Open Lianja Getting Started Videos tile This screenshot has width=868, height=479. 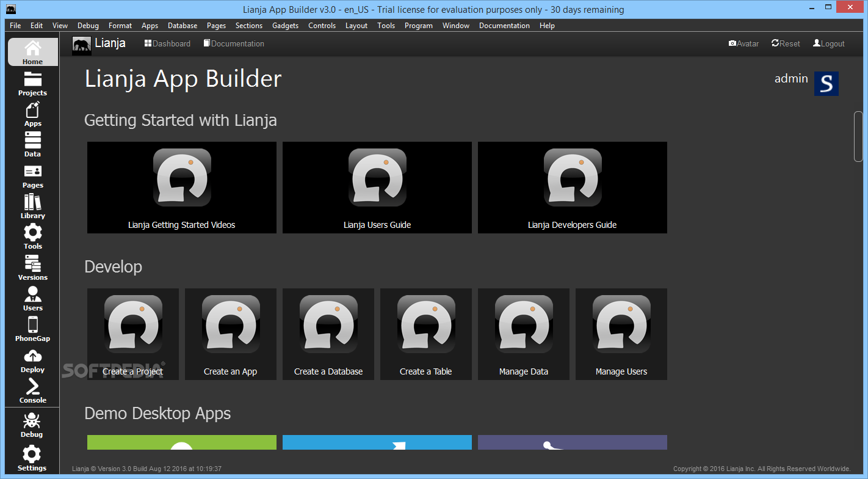[x=182, y=188]
